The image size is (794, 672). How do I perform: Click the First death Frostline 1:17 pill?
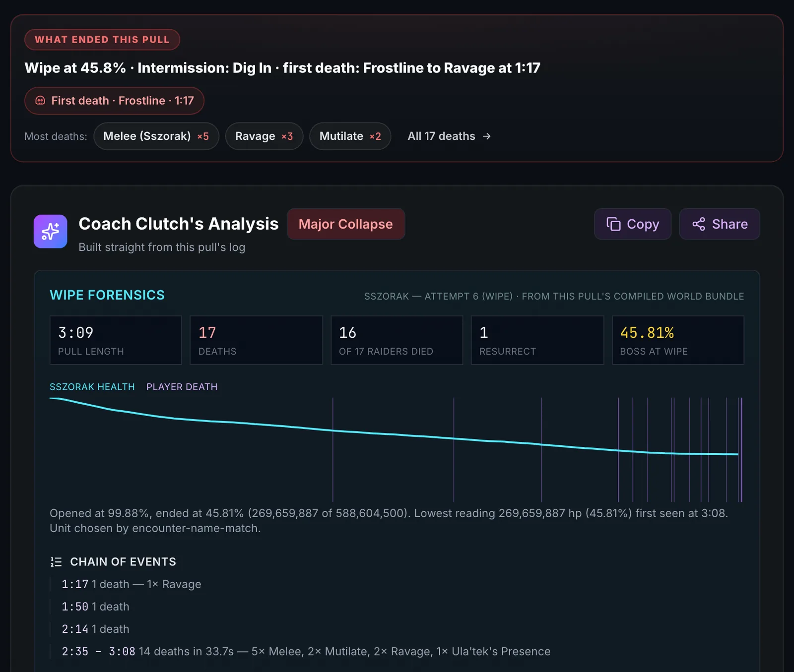click(x=114, y=101)
